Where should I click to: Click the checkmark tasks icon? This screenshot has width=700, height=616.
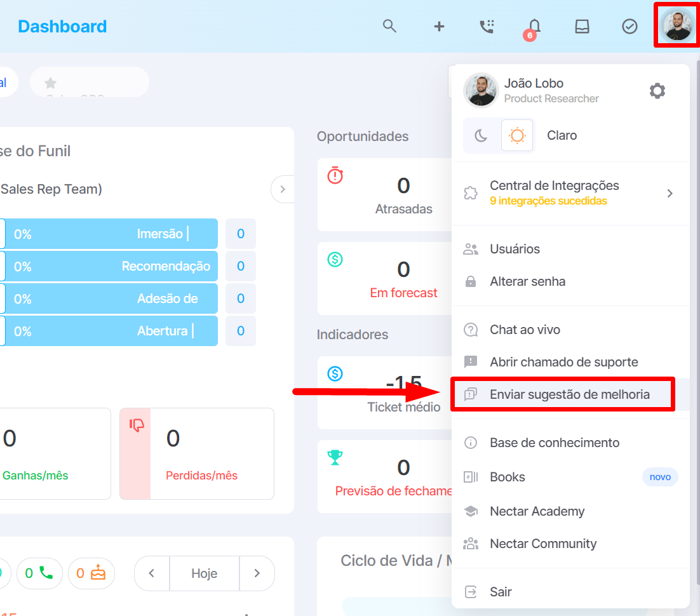(x=629, y=26)
